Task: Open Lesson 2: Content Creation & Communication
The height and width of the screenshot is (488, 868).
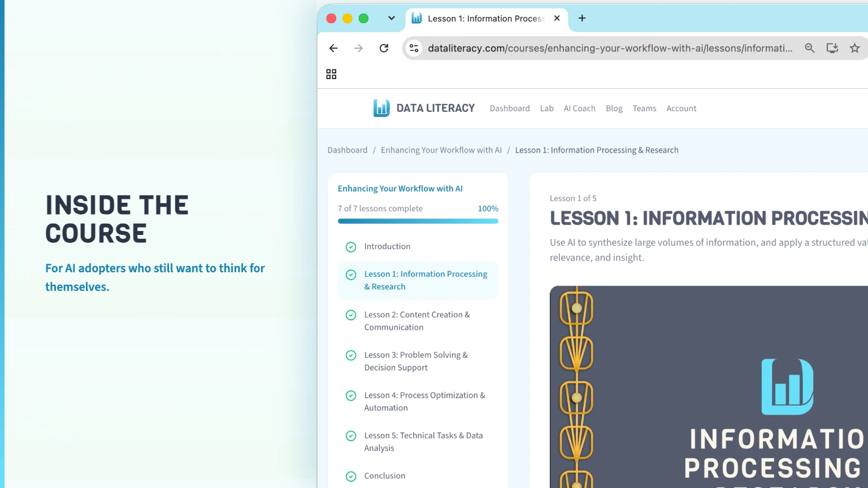Action: click(x=418, y=321)
